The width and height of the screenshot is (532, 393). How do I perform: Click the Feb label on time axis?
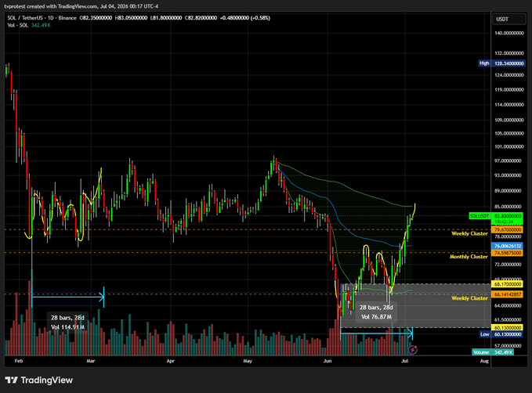click(x=19, y=361)
